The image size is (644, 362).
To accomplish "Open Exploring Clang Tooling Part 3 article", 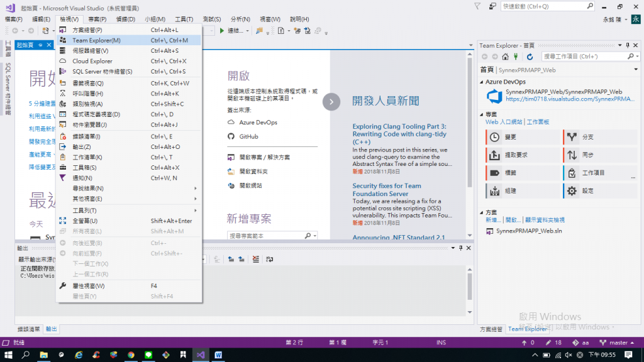I will pyautogui.click(x=399, y=134).
